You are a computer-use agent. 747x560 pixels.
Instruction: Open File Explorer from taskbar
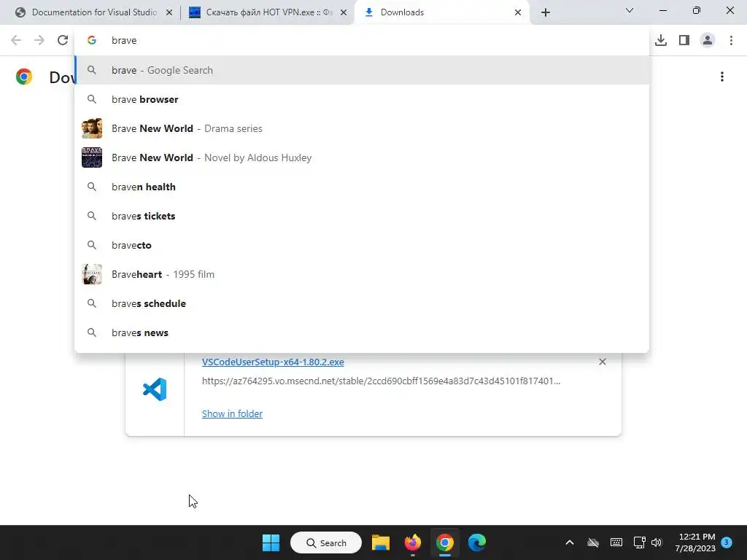pyautogui.click(x=381, y=542)
